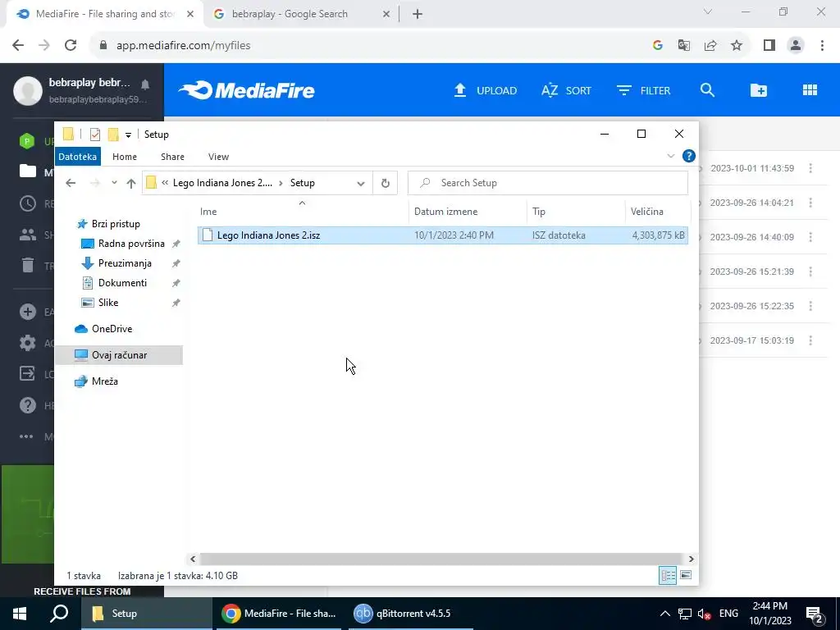Click the Help question mark in MediaFire sidebar
The width and height of the screenshot is (840, 630).
pos(28,405)
